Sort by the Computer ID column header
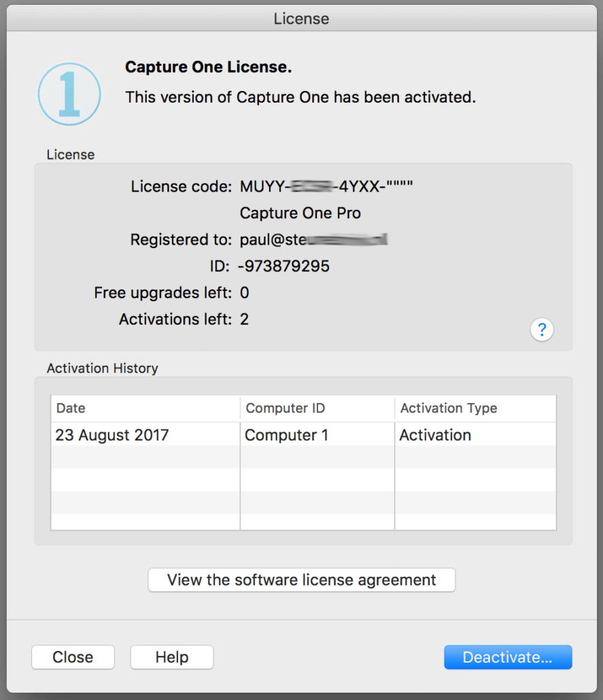This screenshot has width=603, height=700. pyautogui.click(x=285, y=408)
